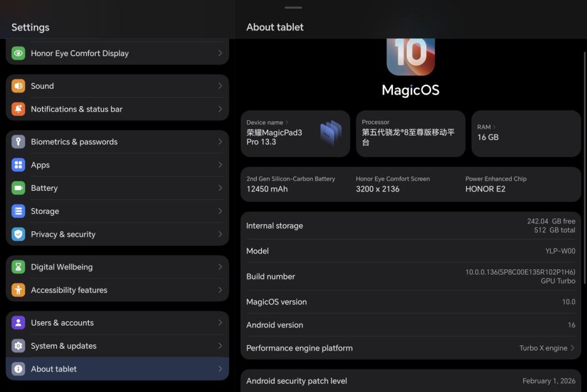Tap the blue Apps grid icon

pyautogui.click(x=18, y=165)
